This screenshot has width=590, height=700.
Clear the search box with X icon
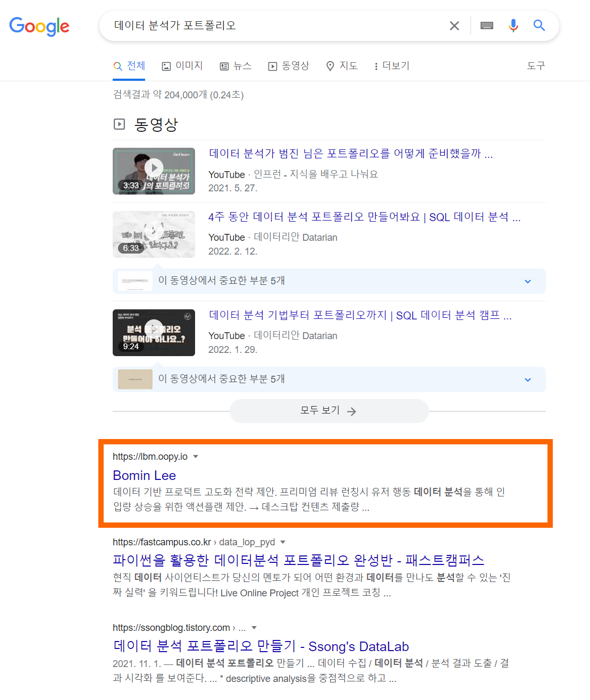pos(454,26)
